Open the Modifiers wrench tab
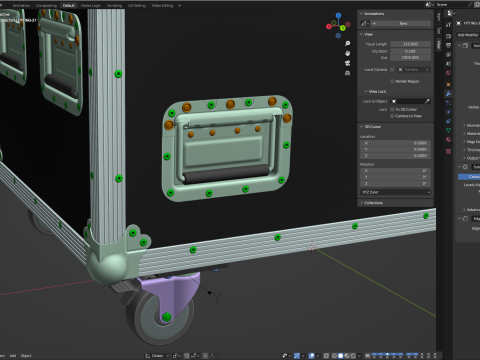The height and width of the screenshot is (360, 480). coord(449,94)
